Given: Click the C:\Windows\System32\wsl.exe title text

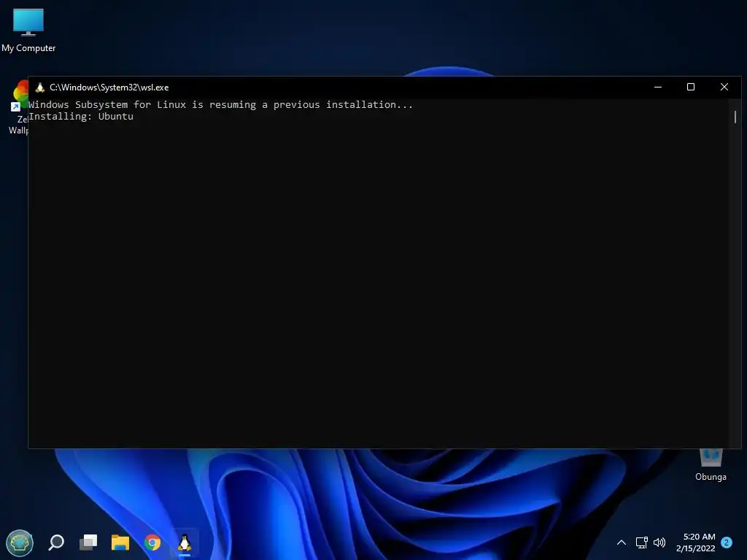Looking at the screenshot, I should tap(109, 87).
